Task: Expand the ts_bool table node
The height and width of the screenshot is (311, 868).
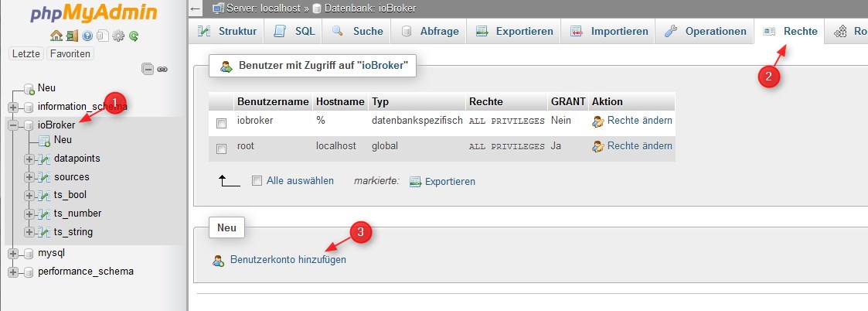Action: [29, 196]
